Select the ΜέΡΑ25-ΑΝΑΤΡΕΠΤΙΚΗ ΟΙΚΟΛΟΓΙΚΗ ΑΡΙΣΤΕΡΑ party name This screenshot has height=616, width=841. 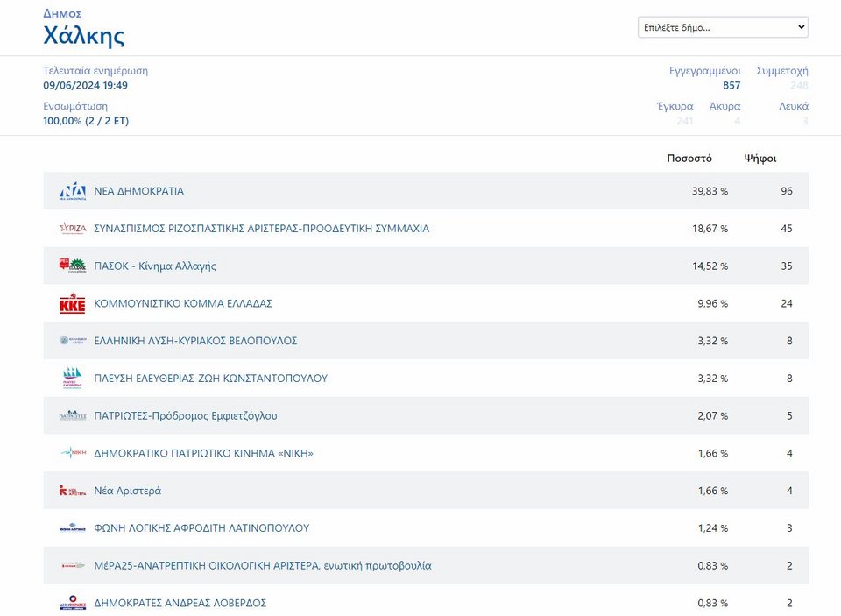(x=263, y=565)
